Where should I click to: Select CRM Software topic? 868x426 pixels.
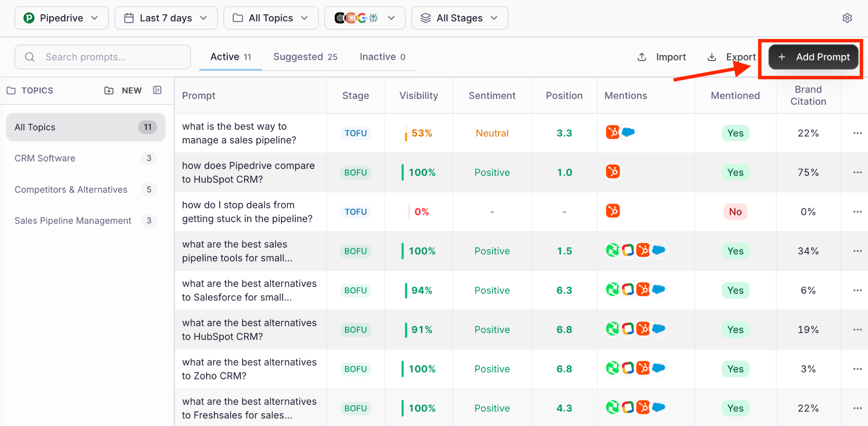pyautogui.click(x=86, y=158)
